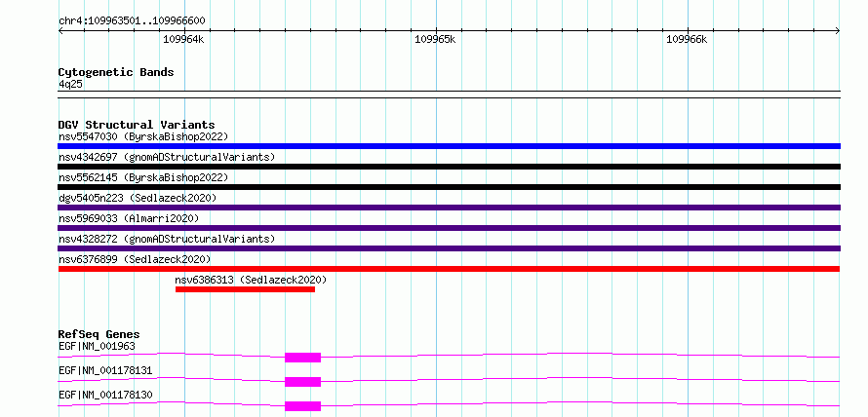Screen dimensions: 868x417
Task: Click the chr4:109963501..109966600 coordinate text
Action: point(132,21)
